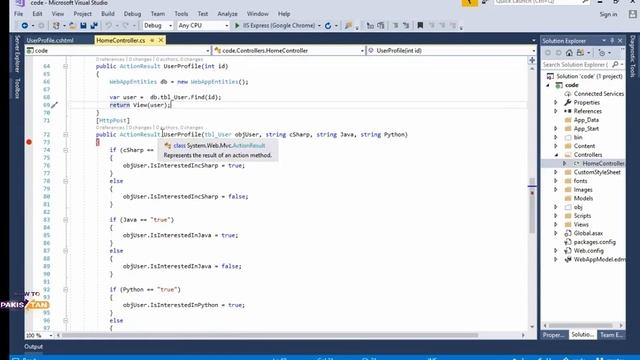Image resolution: width=640 pixels, height=360 pixels.
Task: Pin the HomeController.cs tab
Action: click(152, 40)
